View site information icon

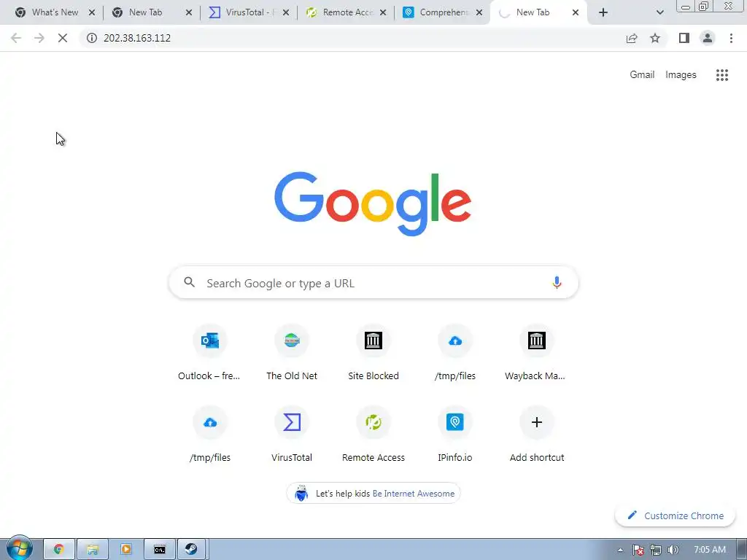pos(92,38)
